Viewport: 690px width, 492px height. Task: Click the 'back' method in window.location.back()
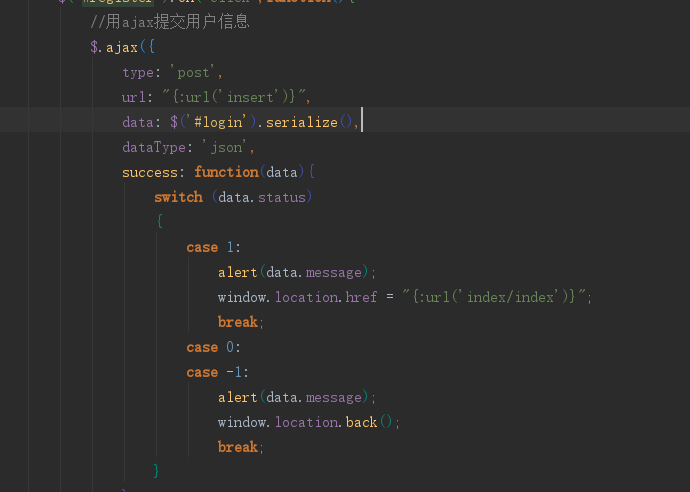[361, 422]
